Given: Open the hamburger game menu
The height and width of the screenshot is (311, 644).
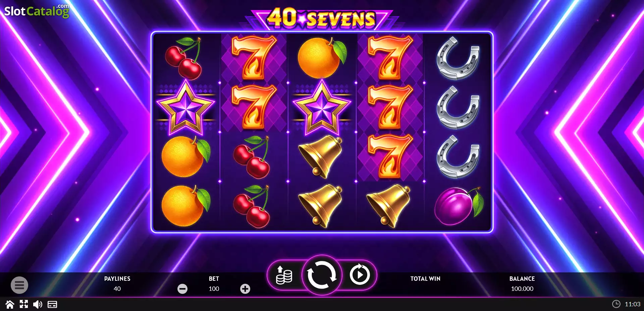Looking at the screenshot, I should click(19, 285).
